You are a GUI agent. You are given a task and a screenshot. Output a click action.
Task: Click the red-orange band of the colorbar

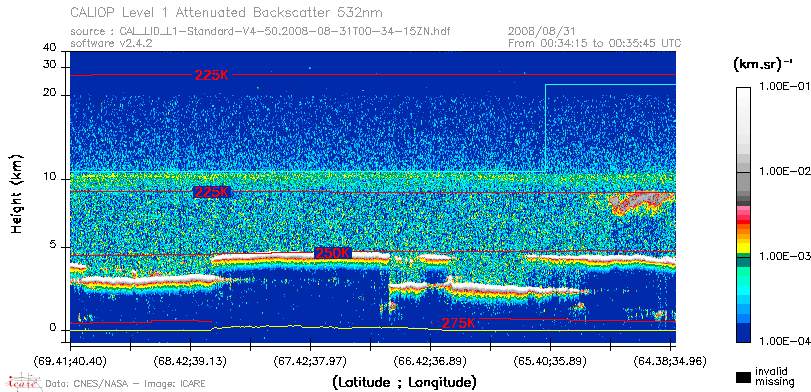tap(743, 226)
